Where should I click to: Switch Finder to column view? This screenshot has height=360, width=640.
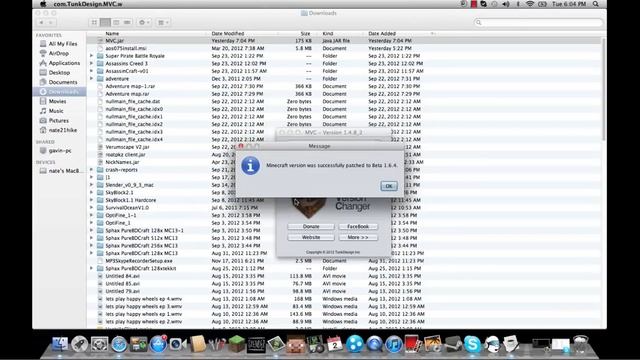pyautogui.click(x=116, y=22)
